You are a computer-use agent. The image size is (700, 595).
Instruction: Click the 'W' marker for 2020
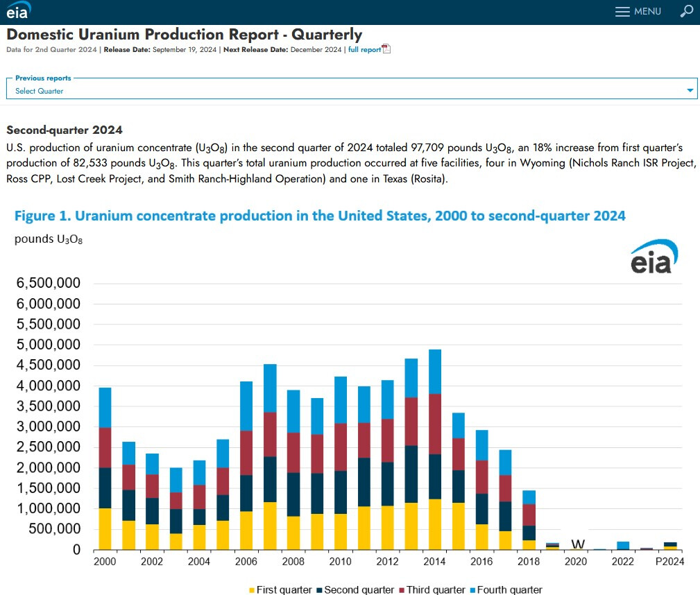click(x=578, y=544)
